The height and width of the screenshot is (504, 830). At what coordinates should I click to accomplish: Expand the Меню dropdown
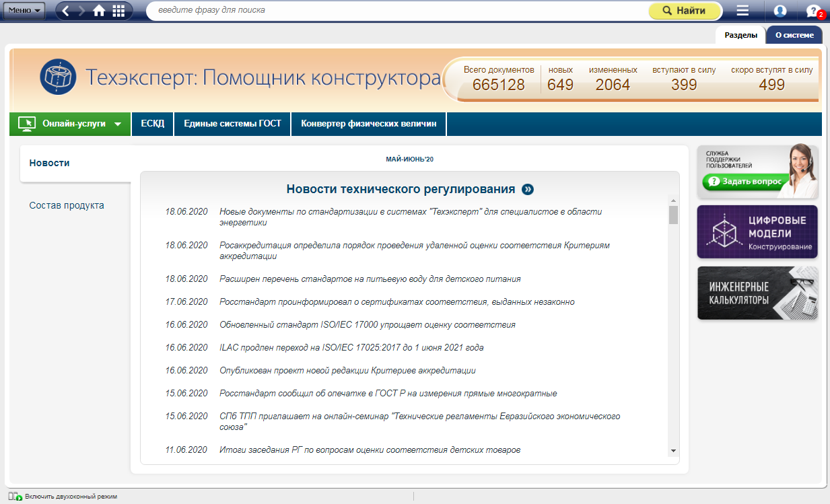point(25,11)
